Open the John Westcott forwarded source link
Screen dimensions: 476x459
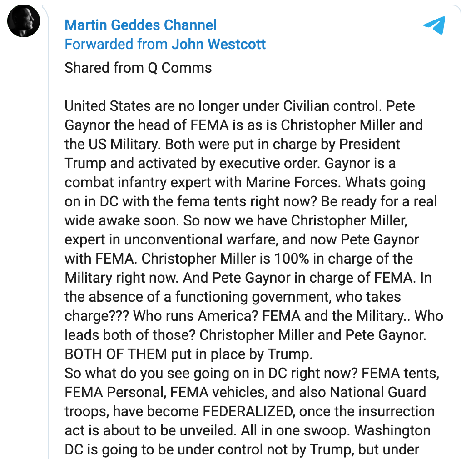[218, 44]
